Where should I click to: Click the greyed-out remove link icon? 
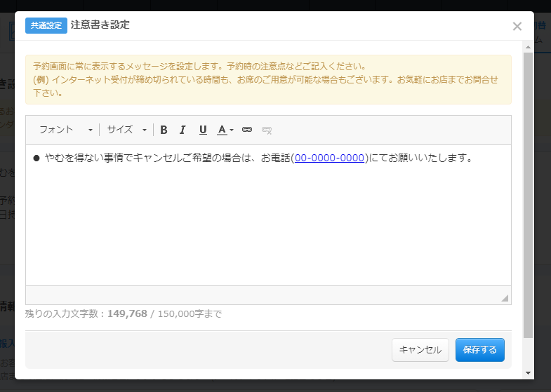267,130
